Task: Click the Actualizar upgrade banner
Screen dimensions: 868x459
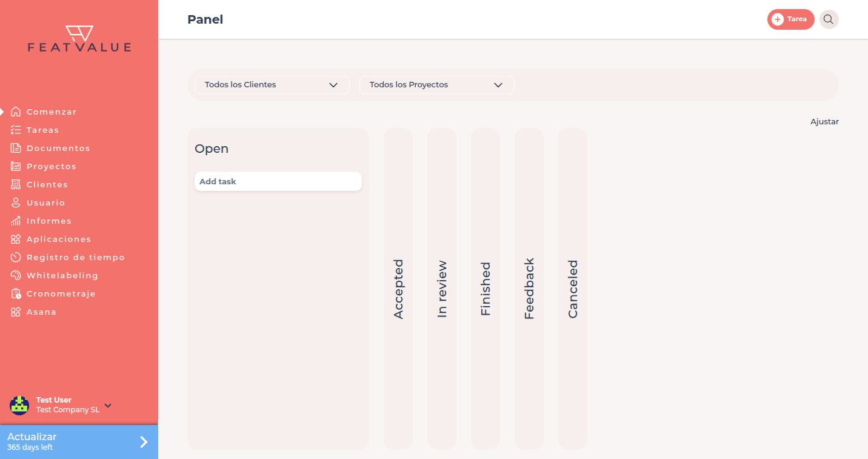Action: (x=79, y=441)
